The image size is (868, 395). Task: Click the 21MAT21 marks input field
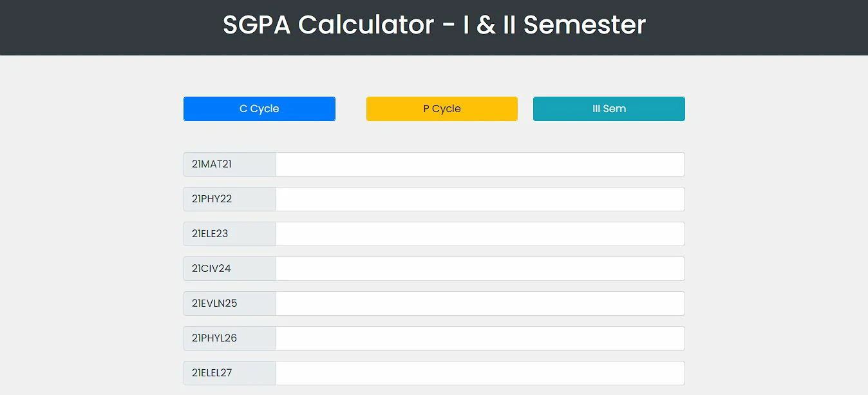point(480,164)
